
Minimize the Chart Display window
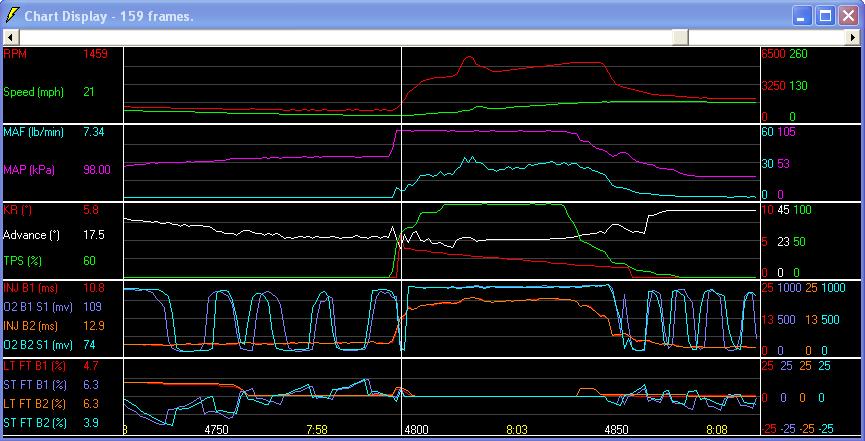pos(803,15)
